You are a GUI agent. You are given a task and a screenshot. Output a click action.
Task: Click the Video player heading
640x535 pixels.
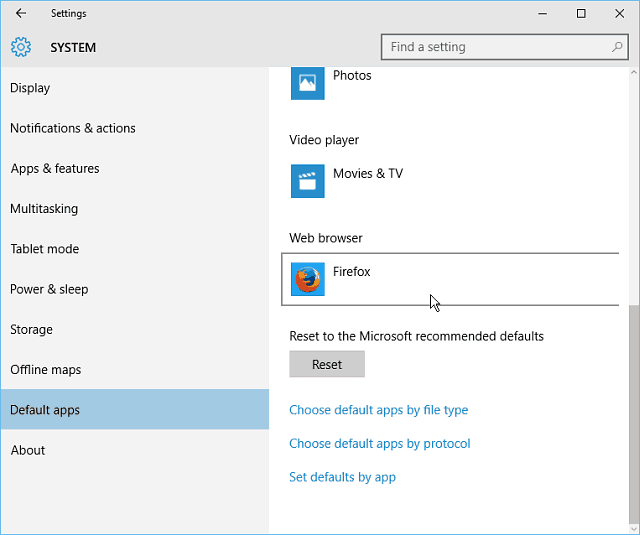click(x=324, y=140)
